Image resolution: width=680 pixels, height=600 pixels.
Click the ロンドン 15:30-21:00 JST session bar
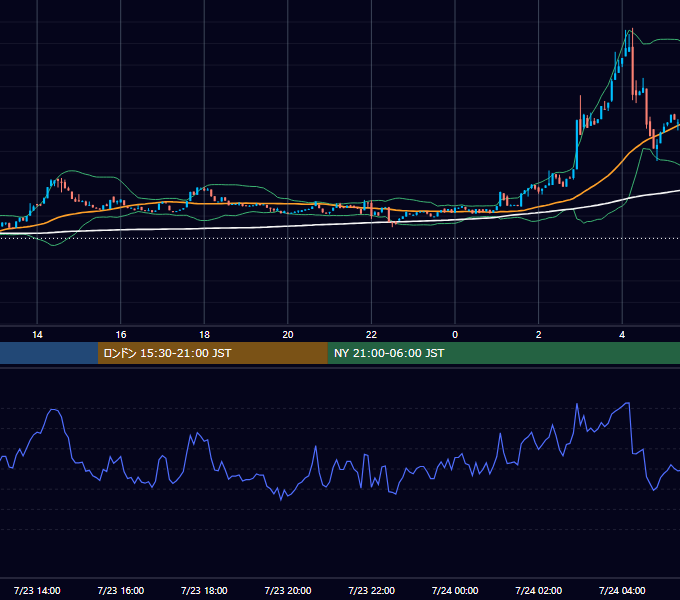pos(212,353)
